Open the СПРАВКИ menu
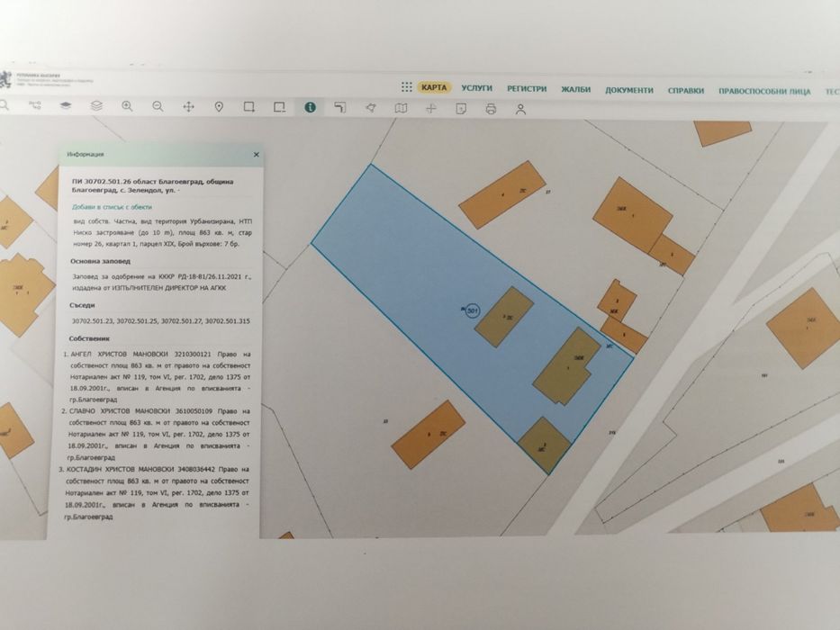 [x=686, y=91]
